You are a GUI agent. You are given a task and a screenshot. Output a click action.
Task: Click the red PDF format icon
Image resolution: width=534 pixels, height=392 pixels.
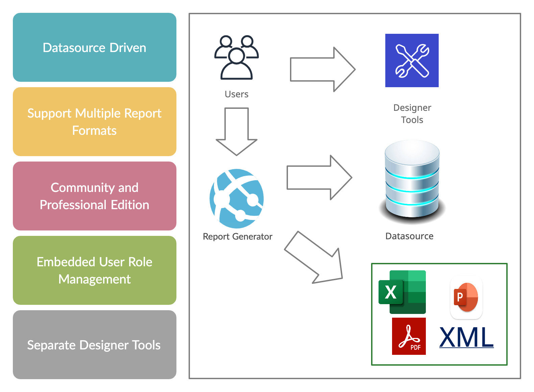(x=409, y=336)
